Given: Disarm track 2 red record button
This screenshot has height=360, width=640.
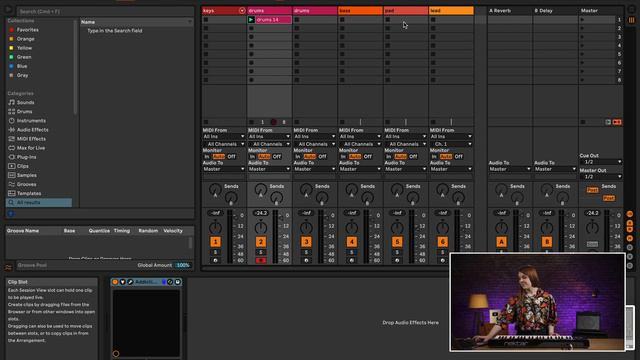Looking at the screenshot, I should (x=261, y=260).
